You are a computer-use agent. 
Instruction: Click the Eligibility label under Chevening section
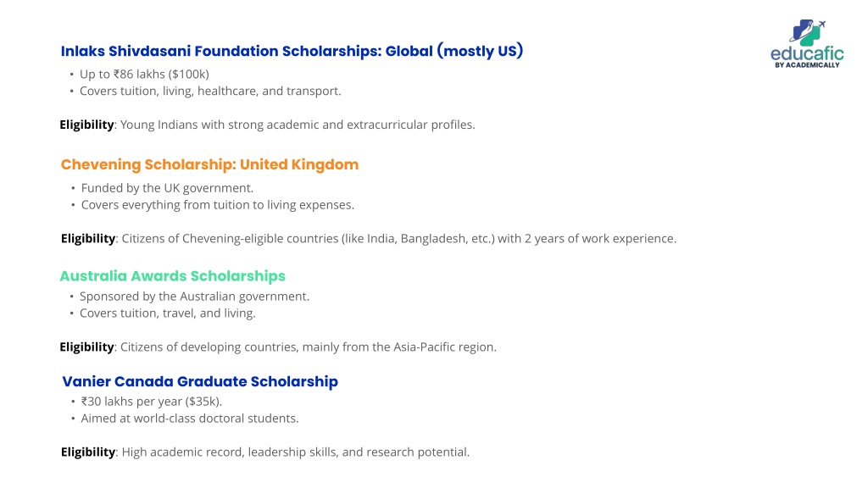pos(88,239)
